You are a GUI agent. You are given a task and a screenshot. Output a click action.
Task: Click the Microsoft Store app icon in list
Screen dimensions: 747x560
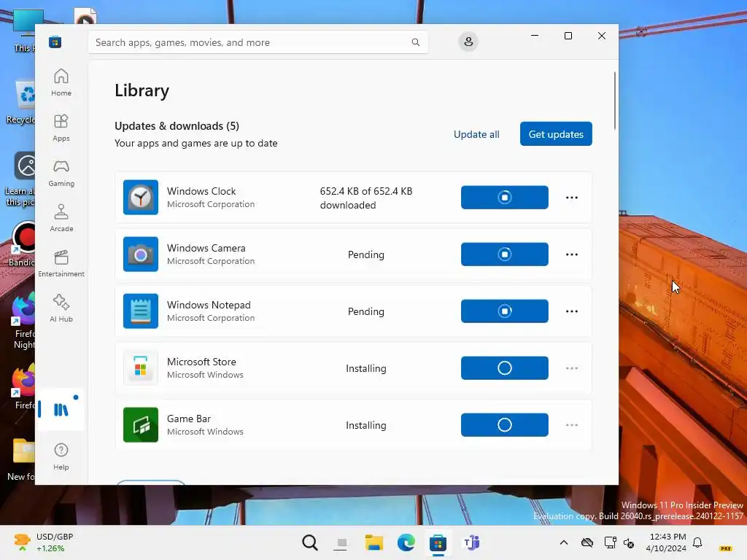[141, 368]
